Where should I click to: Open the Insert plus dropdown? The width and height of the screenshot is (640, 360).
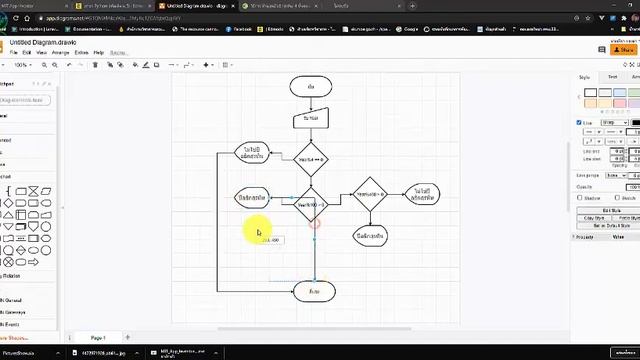tap(208, 65)
